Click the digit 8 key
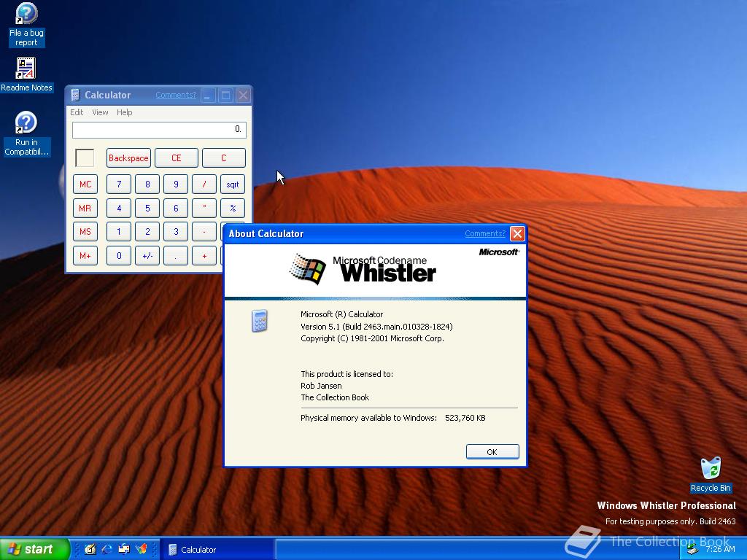747x560 pixels. 147,184
